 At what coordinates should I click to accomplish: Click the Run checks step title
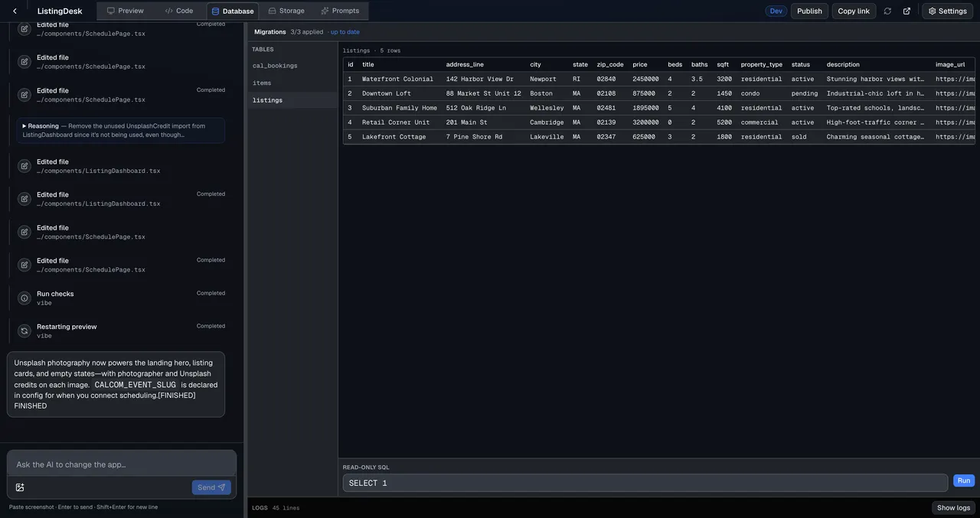[x=55, y=294]
